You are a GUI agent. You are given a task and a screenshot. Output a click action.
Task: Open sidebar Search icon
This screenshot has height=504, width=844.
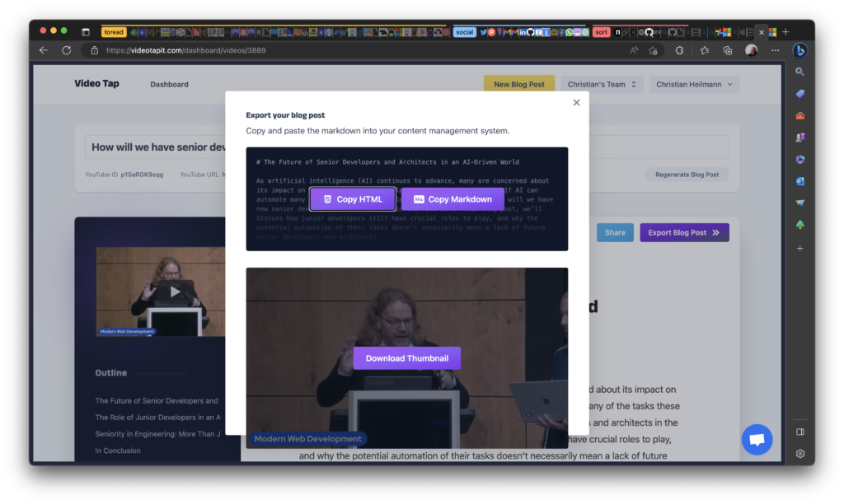pos(799,72)
